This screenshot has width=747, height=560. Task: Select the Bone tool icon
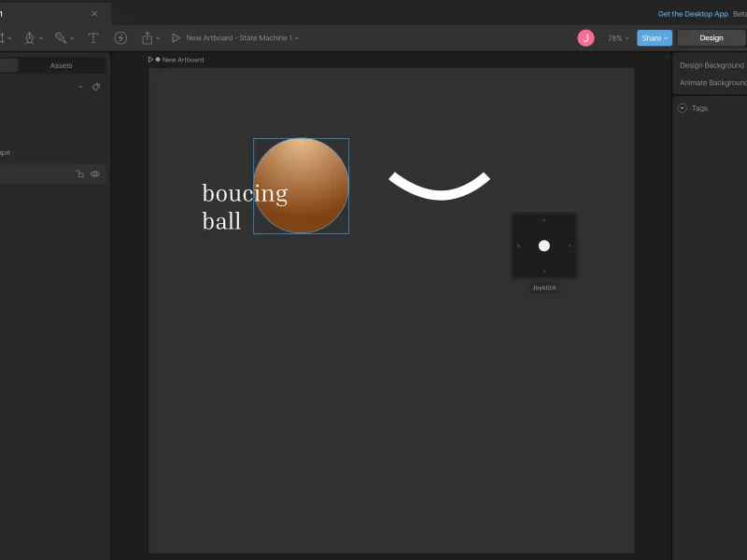pyautogui.click(x=61, y=37)
